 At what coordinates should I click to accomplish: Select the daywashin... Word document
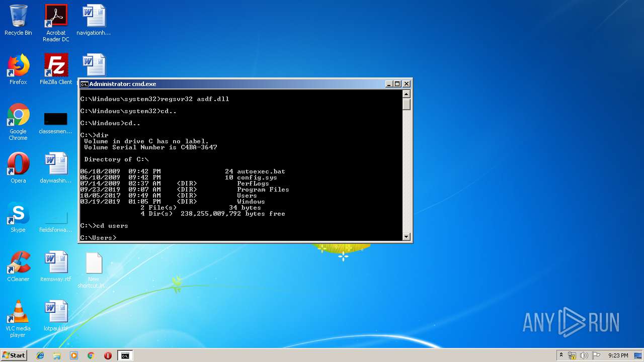click(56, 168)
